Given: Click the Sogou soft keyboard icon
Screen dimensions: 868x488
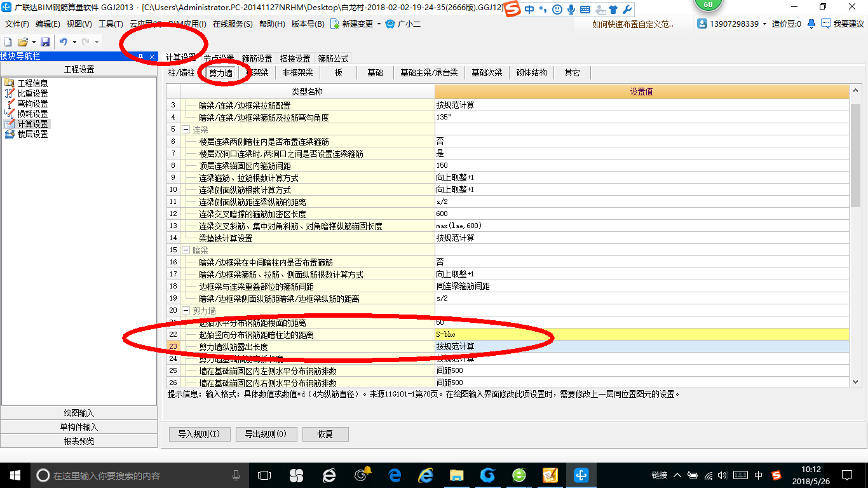Looking at the screenshot, I should (585, 10).
